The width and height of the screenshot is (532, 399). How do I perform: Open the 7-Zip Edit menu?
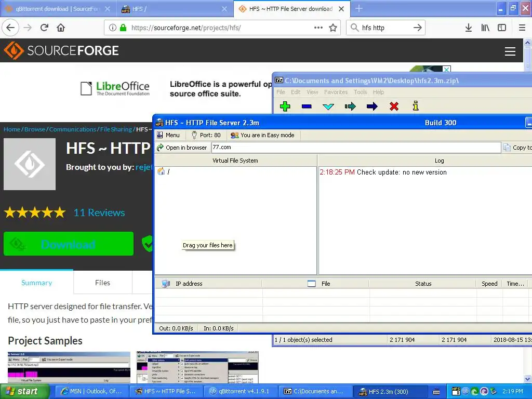click(x=296, y=92)
